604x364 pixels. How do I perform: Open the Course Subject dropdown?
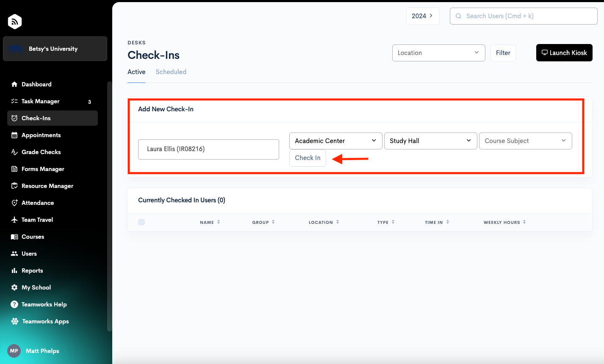pyautogui.click(x=525, y=141)
